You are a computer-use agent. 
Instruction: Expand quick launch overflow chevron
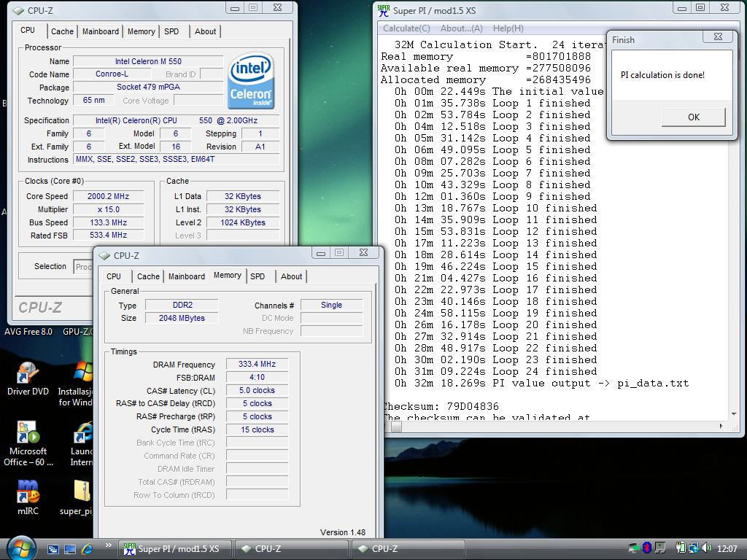click(109, 545)
